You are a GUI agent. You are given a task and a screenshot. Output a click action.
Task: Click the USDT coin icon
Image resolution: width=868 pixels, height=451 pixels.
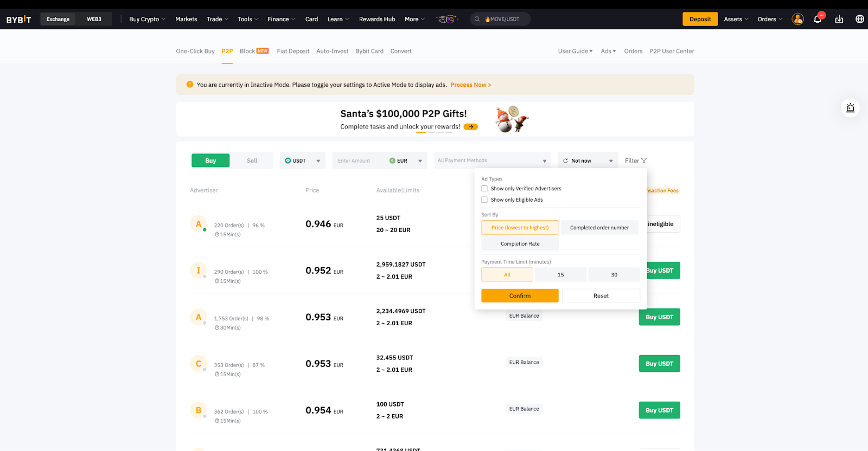pyautogui.click(x=288, y=160)
